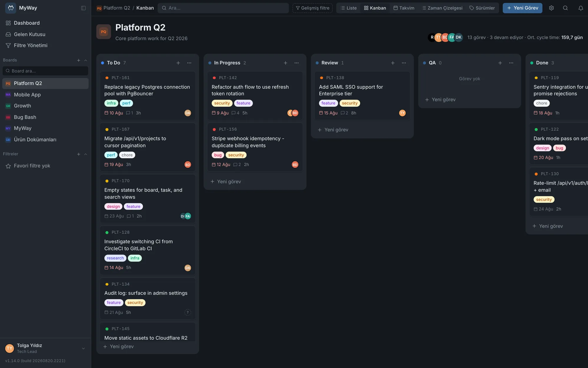The width and height of the screenshot is (588, 368).
Task: Select Growth board
Action: pos(45,106)
